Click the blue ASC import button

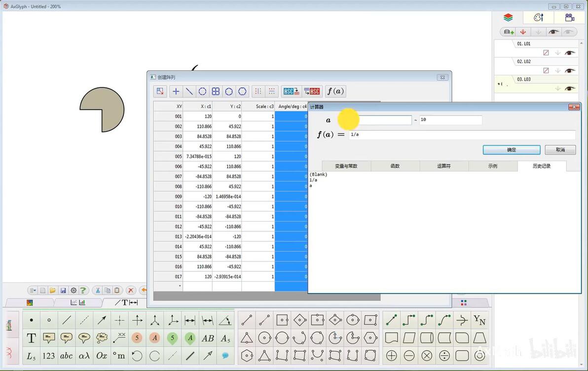pos(292,91)
